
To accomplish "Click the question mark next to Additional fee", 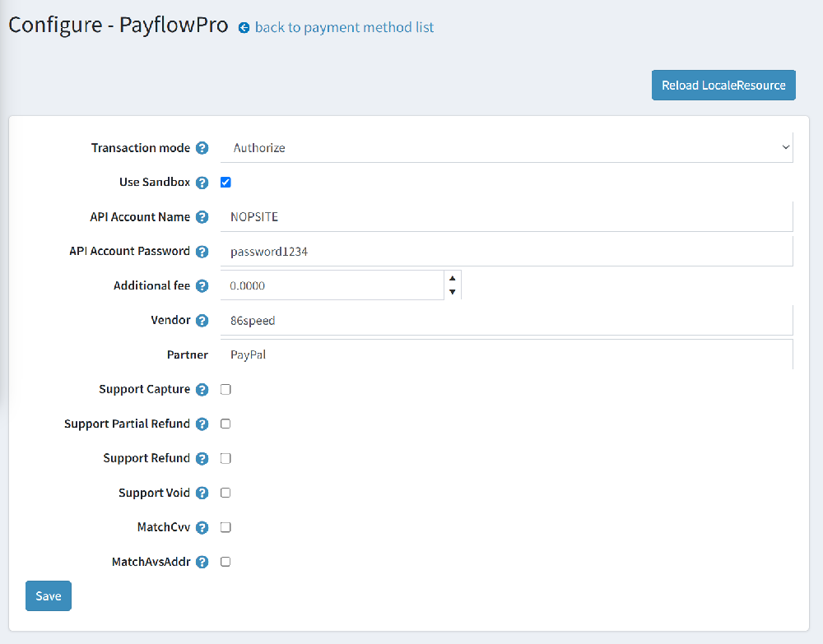I will (x=202, y=285).
